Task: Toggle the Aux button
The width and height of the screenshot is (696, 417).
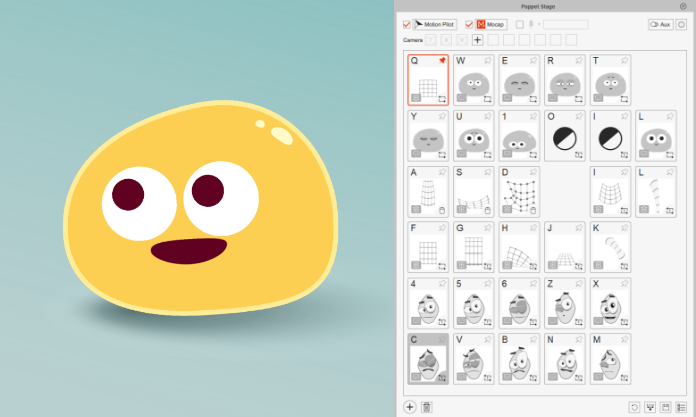Action: [x=659, y=24]
